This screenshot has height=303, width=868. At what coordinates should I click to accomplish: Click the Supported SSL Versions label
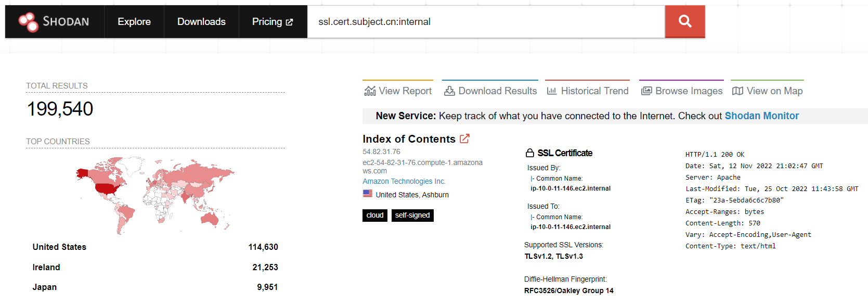point(564,245)
